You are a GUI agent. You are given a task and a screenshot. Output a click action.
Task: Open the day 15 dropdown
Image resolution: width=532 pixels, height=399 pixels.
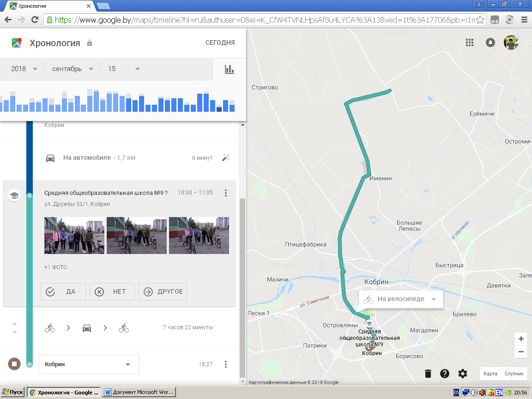[123, 69]
